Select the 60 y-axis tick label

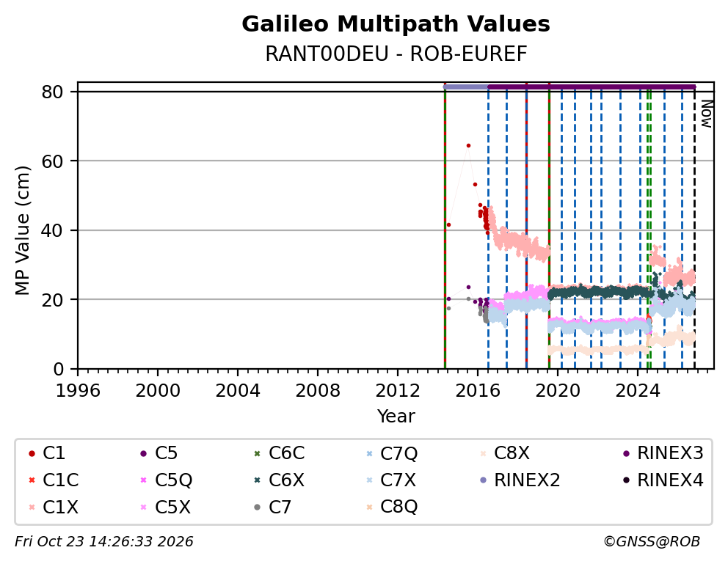(x=52, y=161)
